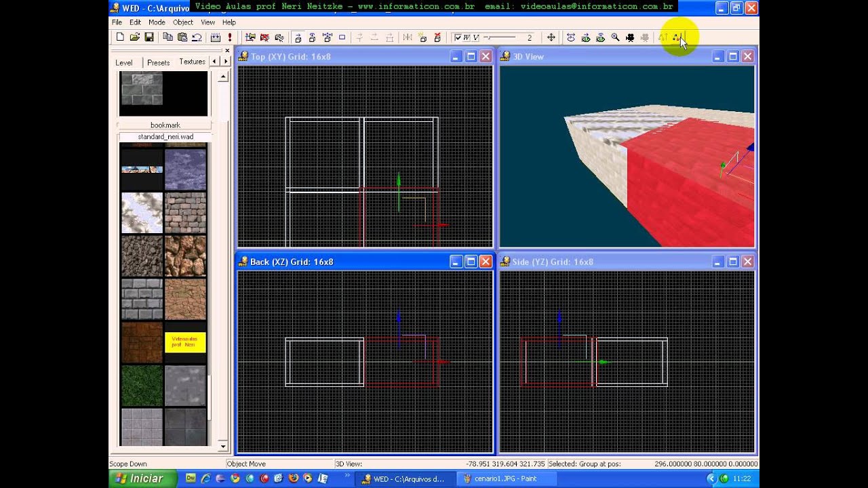Close the side panel with X
Image resolution: width=868 pixels, height=488 pixels.
[x=227, y=50]
